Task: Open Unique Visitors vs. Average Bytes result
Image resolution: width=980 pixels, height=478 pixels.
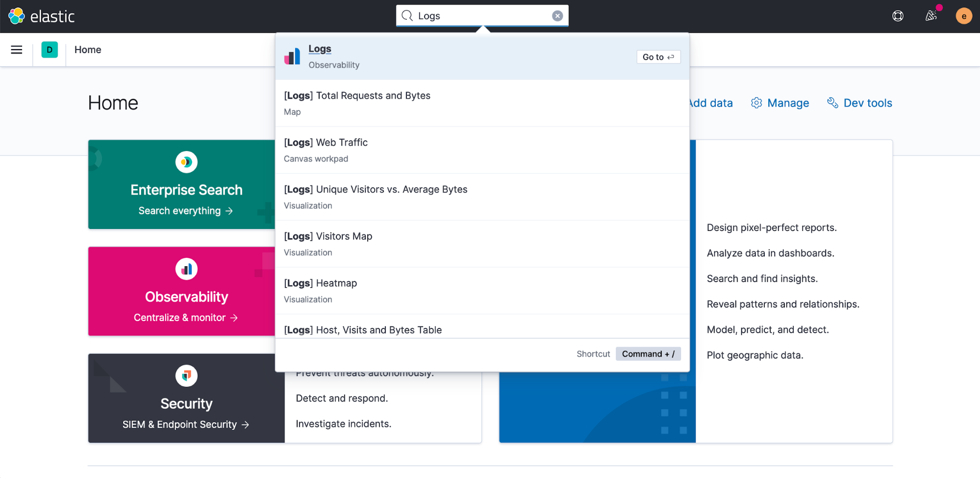Action: point(482,197)
